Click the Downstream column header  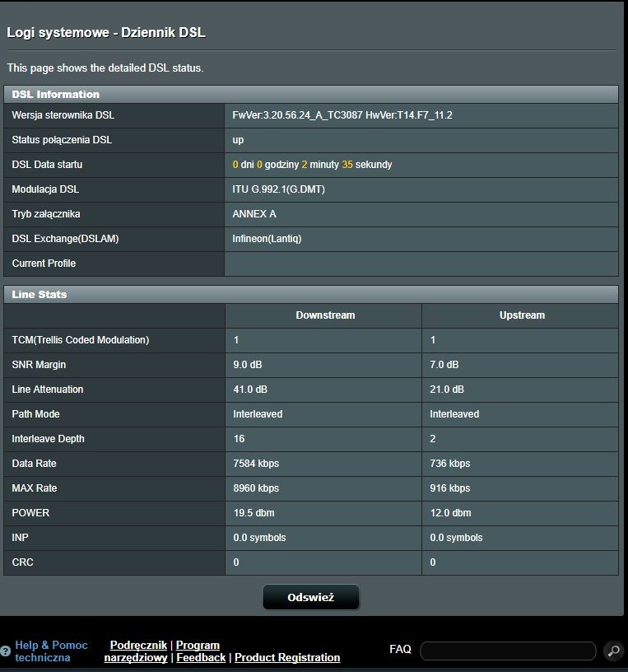coord(325,315)
